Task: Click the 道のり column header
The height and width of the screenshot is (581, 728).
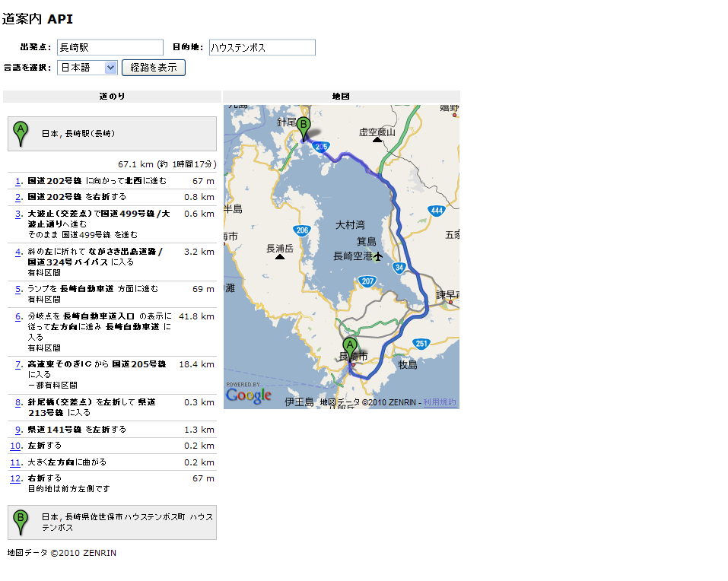Action: point(112,97)
